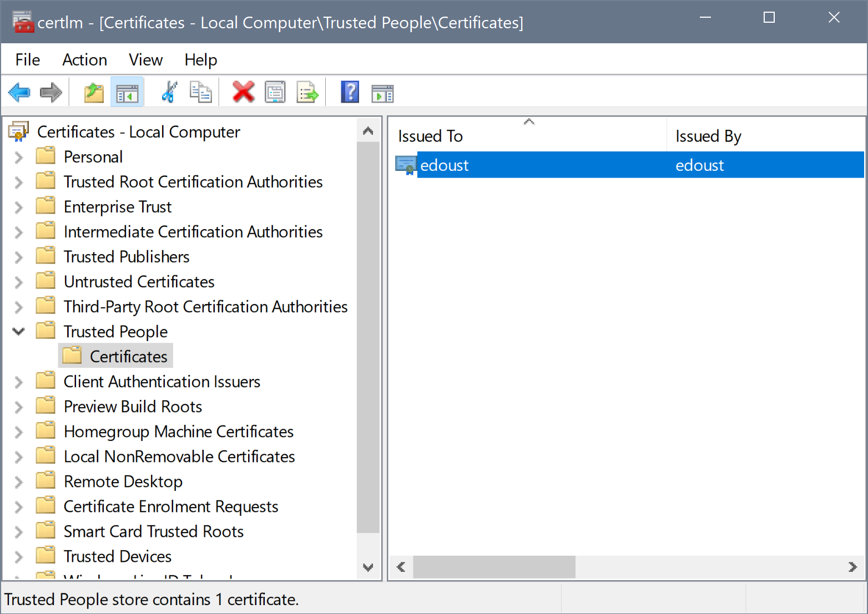The height and width of the screenshot is (614, 868).
Task: Expand the Untrusted Certificates node
Action: pos(19,282)
